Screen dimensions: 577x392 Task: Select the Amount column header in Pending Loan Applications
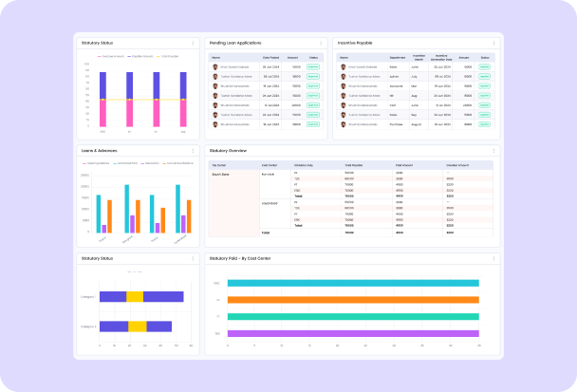coord(293,57)
